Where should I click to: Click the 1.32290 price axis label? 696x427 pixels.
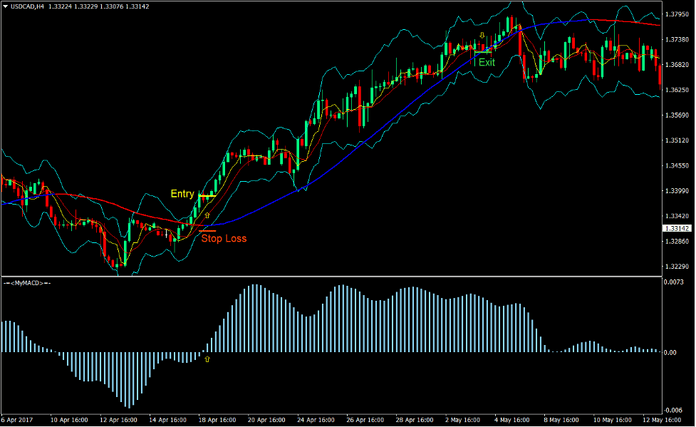click(676, 266)
